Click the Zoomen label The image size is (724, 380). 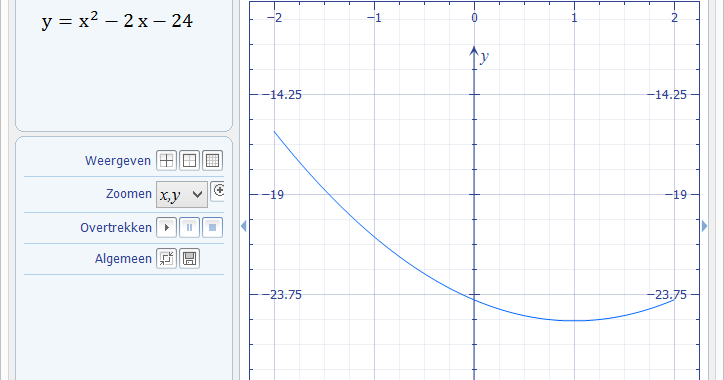pos(129,194)
